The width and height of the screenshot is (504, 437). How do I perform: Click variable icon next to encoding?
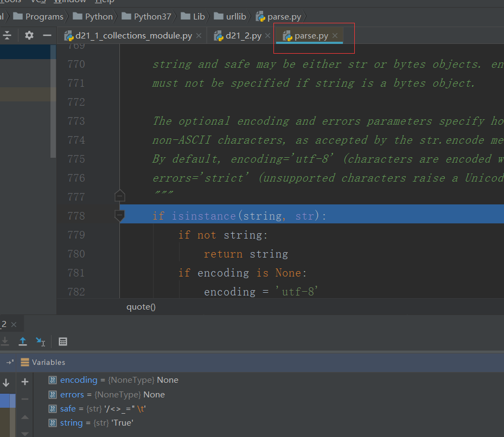[53, 380]
